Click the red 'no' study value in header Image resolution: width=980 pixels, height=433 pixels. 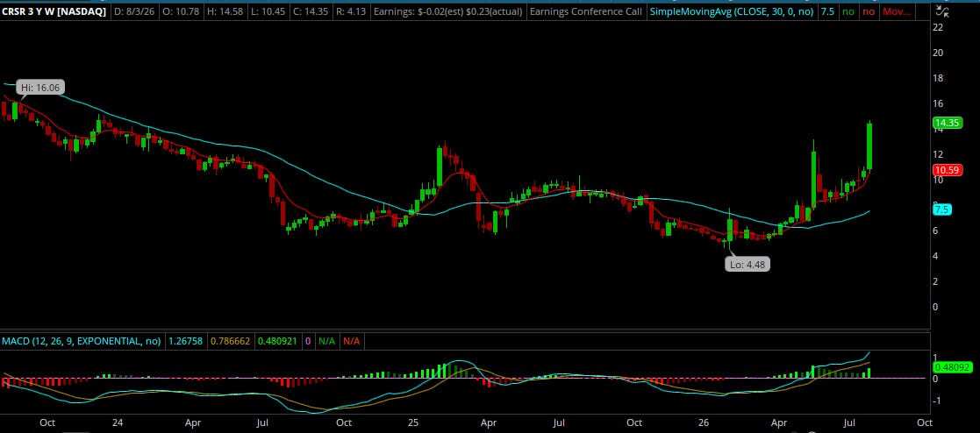click(x=868, y=11)
